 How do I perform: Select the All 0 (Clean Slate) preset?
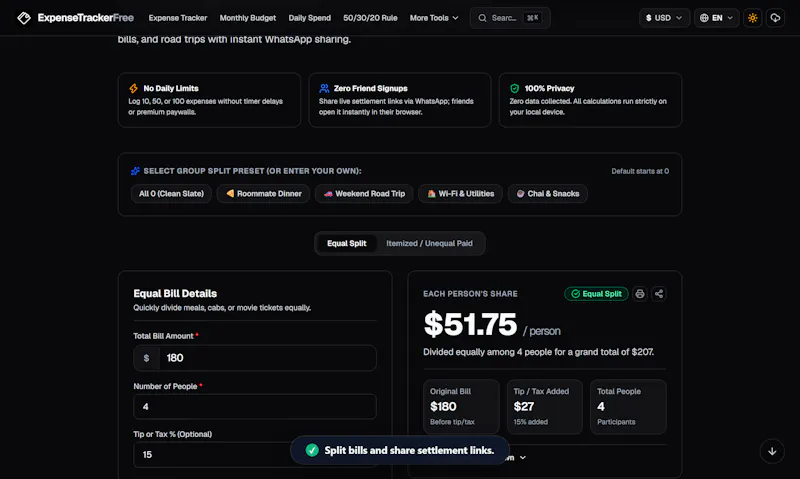coord(171,194)
